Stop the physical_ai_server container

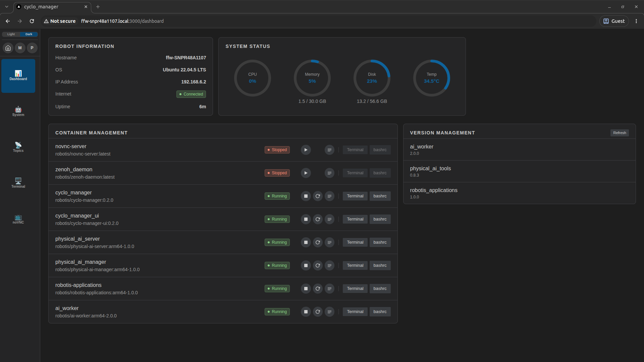click(306, 242)
